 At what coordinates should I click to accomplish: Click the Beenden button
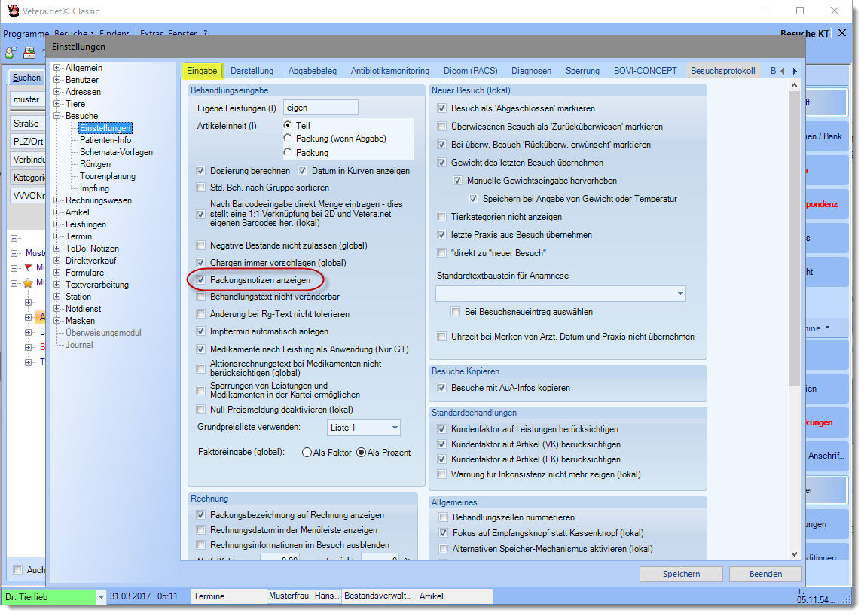coord(765,574)
